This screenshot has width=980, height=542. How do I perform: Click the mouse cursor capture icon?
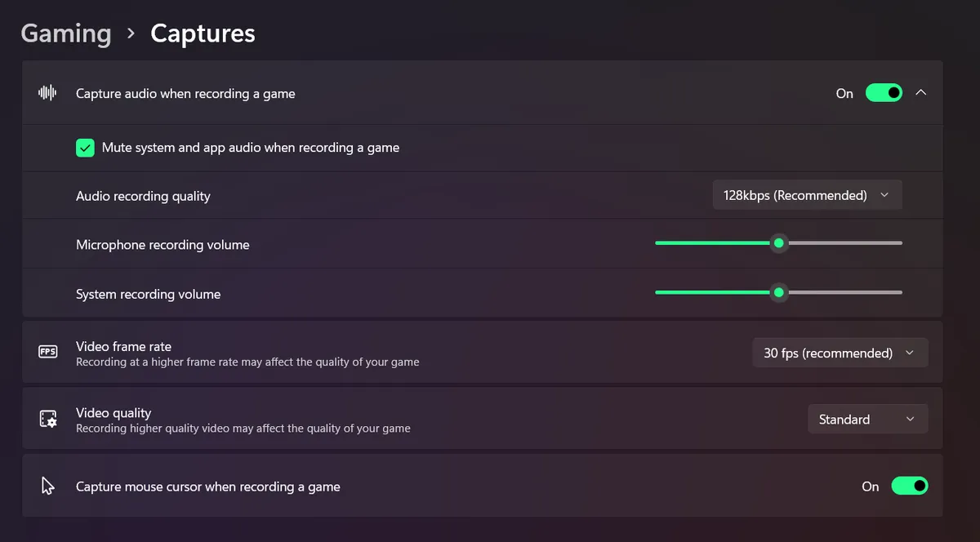[47, 486]
